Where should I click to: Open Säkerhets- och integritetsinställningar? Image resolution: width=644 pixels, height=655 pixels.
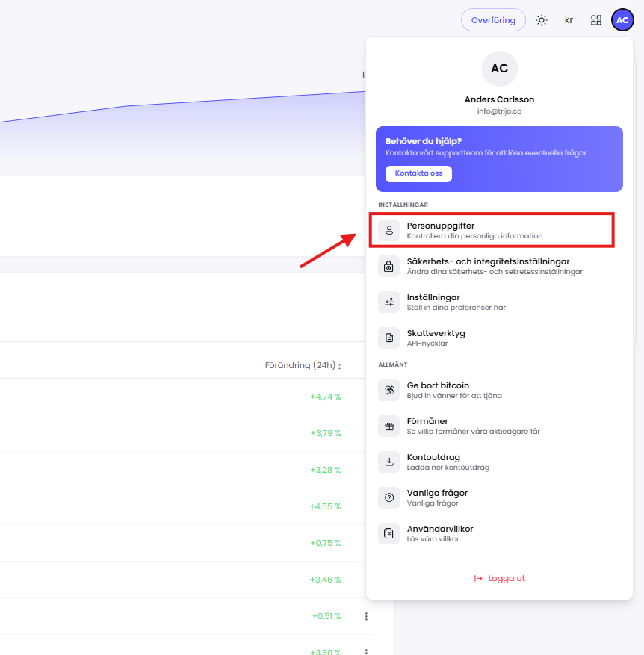(x=499, y=266)
